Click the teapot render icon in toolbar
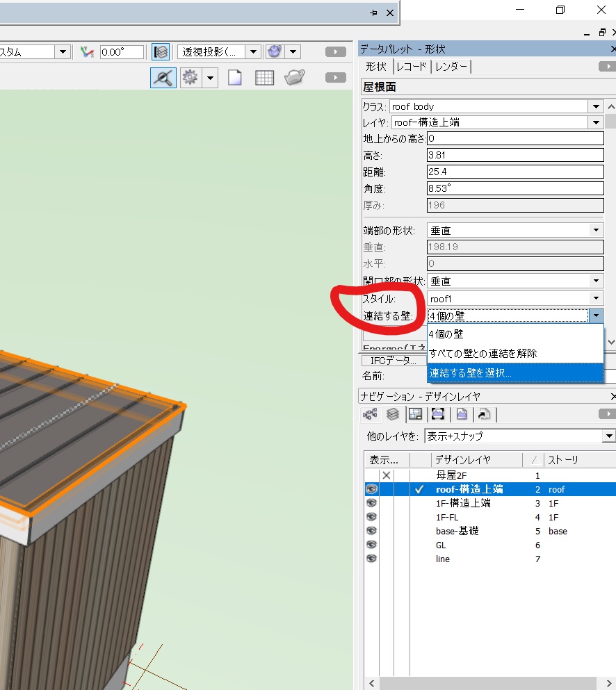The image size is (616, 690). pyautogui.click(x=295, y=78)
